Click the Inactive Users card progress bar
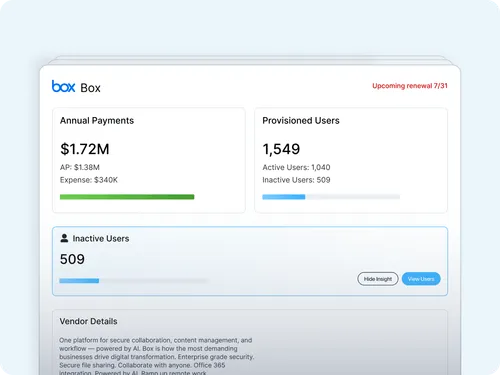 [x=134, y=281]
